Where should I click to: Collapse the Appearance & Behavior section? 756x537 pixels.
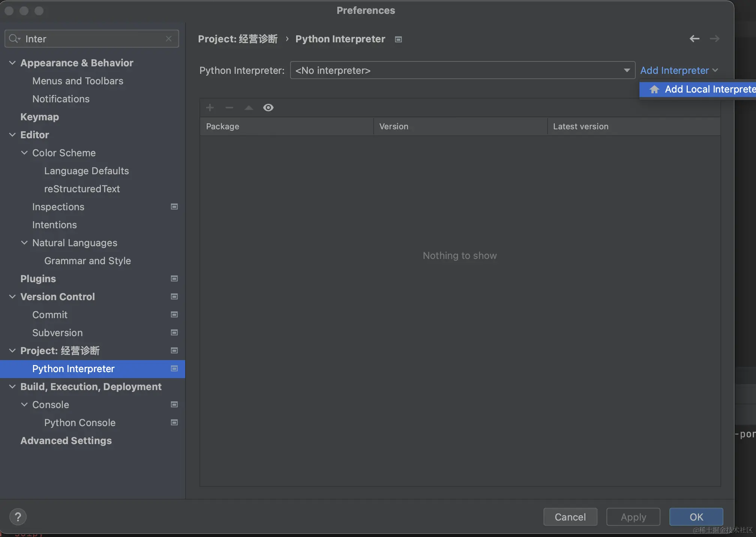pyautogui.click(x=12, y=63)
